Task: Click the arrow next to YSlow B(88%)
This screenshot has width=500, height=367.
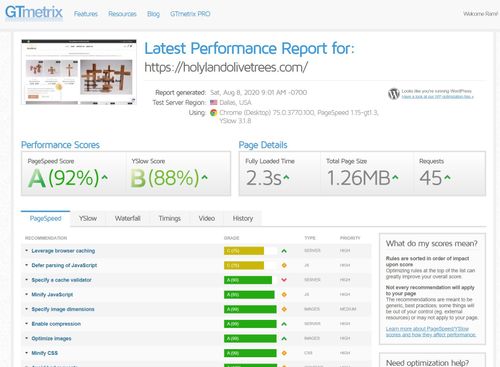Action: point(205,177)
